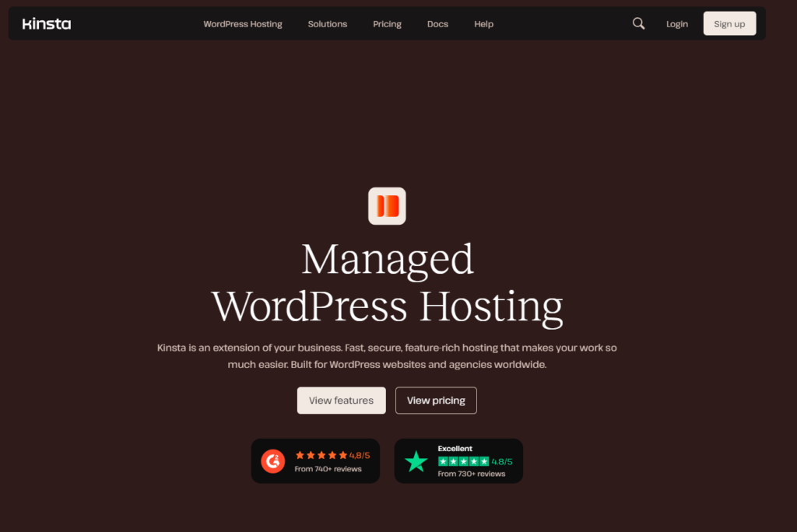Click the 'From 740+ reviews' text
The height and width of the screenshot is (532, 797).
click(328, 469)
